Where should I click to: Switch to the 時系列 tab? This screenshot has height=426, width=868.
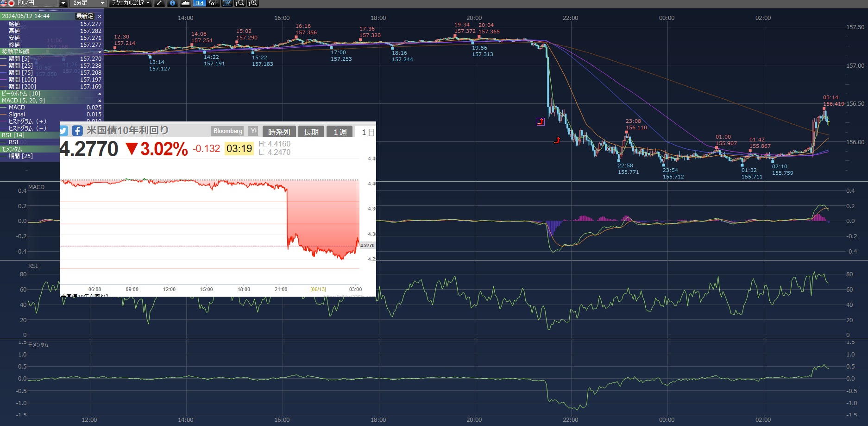279,132
